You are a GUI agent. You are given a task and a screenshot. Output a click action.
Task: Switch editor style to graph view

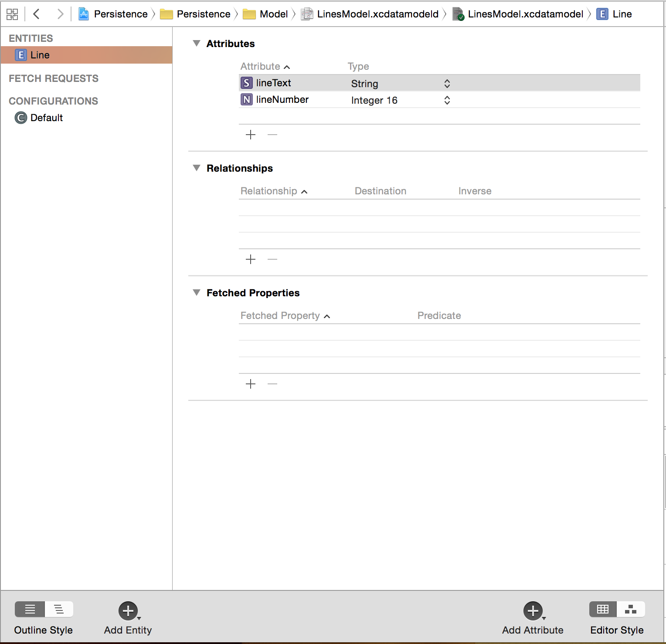[x=631, y=609]
